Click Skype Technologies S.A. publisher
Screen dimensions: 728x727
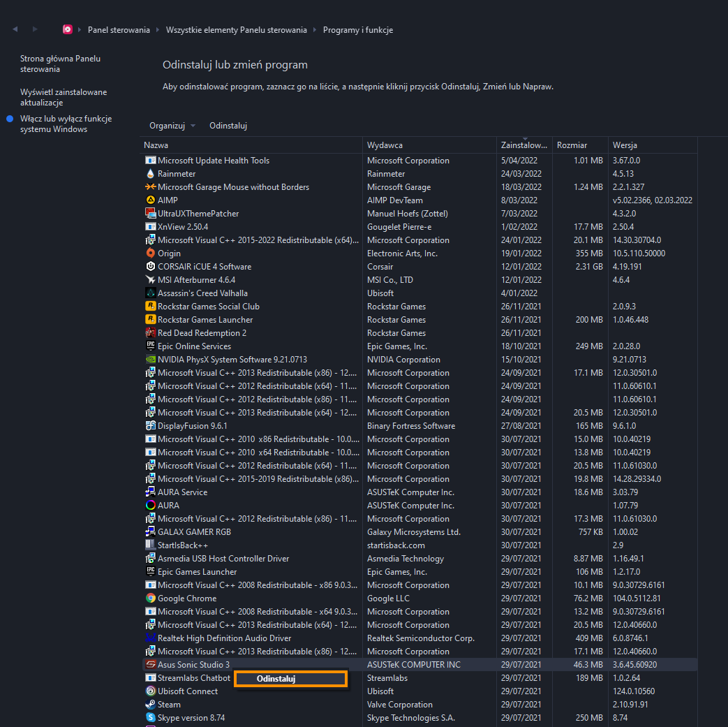coord(411,718)
